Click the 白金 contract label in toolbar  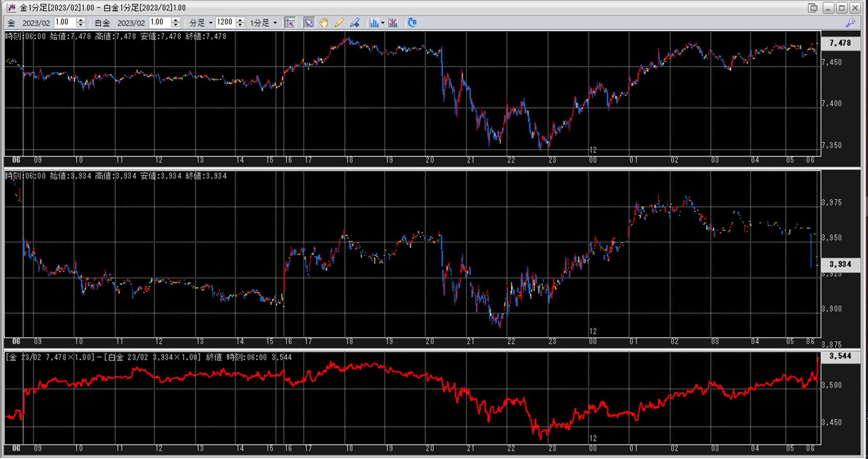click(x=102, y=23)
